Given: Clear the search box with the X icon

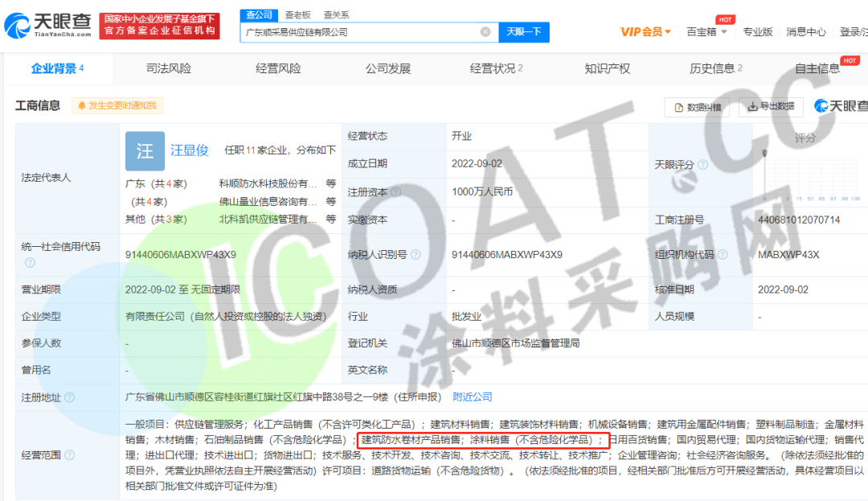Looking at the screenshot, I should tap(485, 32).
